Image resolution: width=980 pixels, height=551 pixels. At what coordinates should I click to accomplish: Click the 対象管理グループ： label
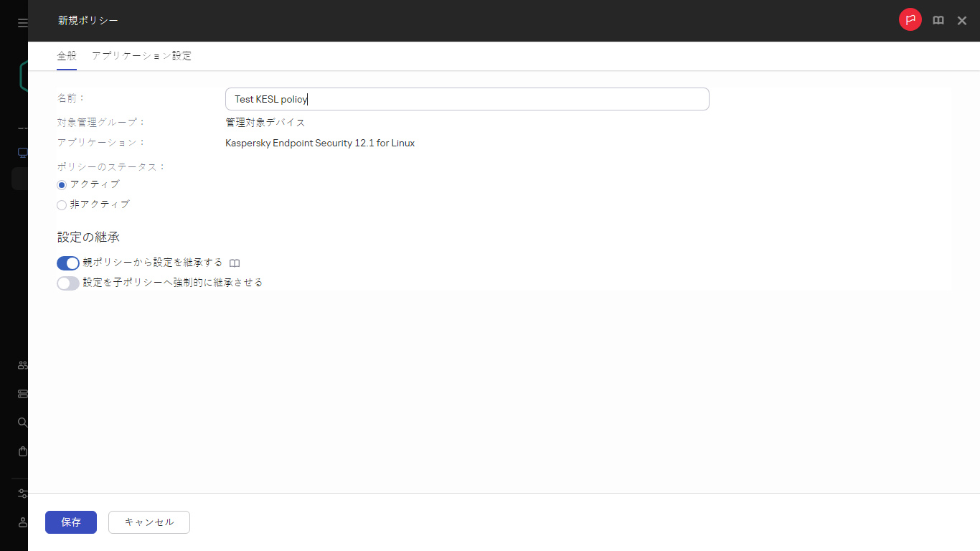click(x=101, y=123)
